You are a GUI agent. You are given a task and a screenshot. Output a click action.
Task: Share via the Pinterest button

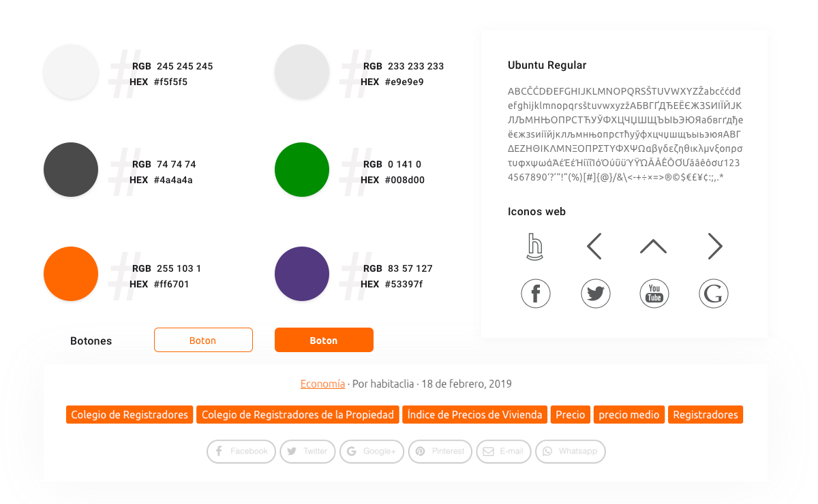(x=440, y=452)
